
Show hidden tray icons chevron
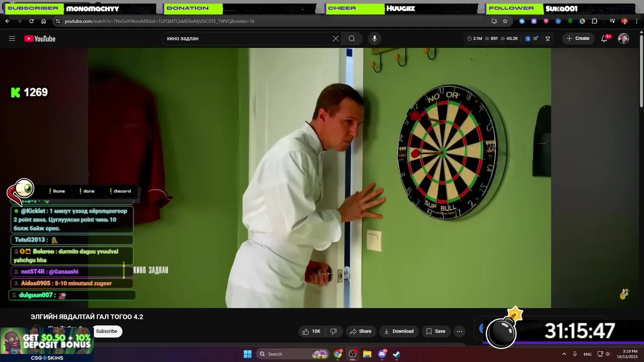click(x=564, y=354)
